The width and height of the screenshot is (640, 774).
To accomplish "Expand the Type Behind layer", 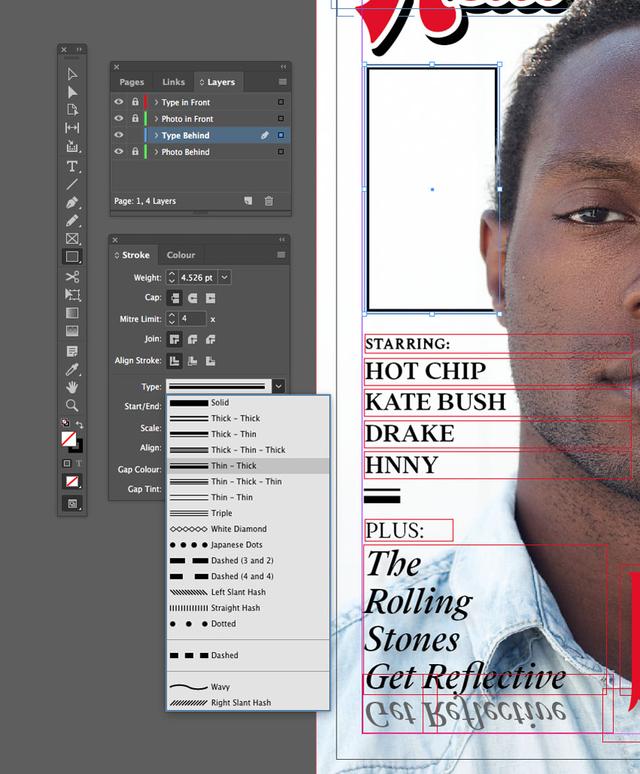I will point(156,135).
